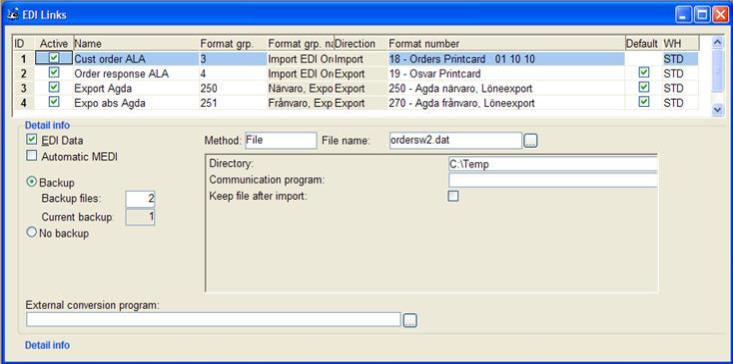Click the File name field ordersw2.dat
This screenshot has width=733, height=364.
[x=455, y=140]
